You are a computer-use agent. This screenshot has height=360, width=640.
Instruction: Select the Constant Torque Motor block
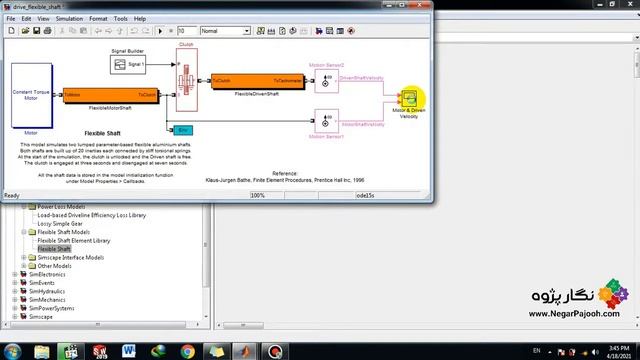[31, 96]
